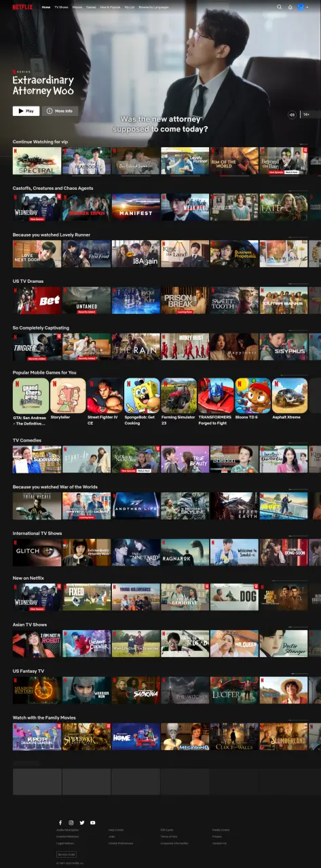
Task: Open the US TV Dramas row title
Action: [28, 281]
